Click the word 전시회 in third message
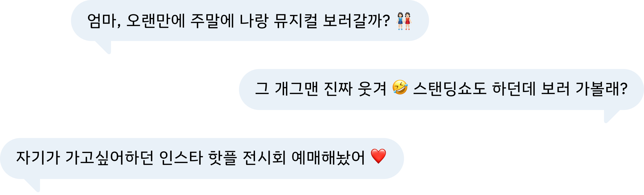 pos(264,158)
